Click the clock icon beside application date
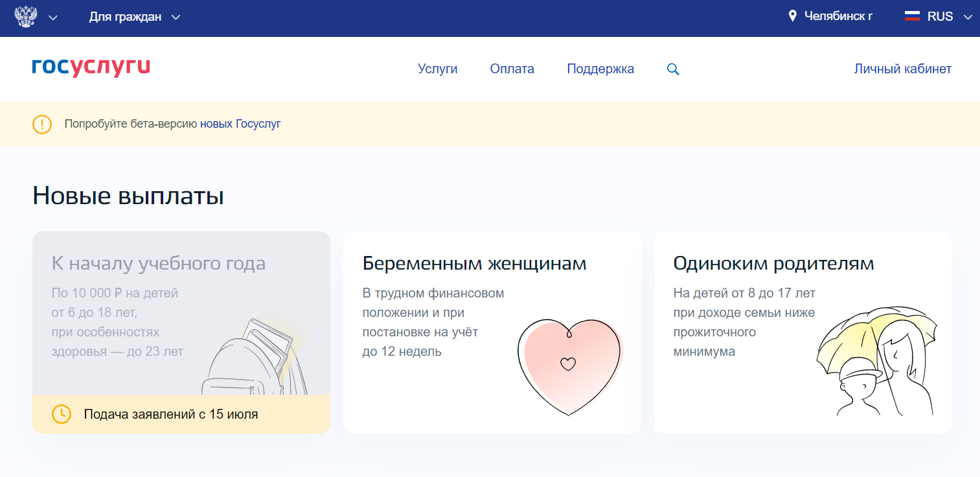Screen dimensions: 980x477 coord(61,413)
